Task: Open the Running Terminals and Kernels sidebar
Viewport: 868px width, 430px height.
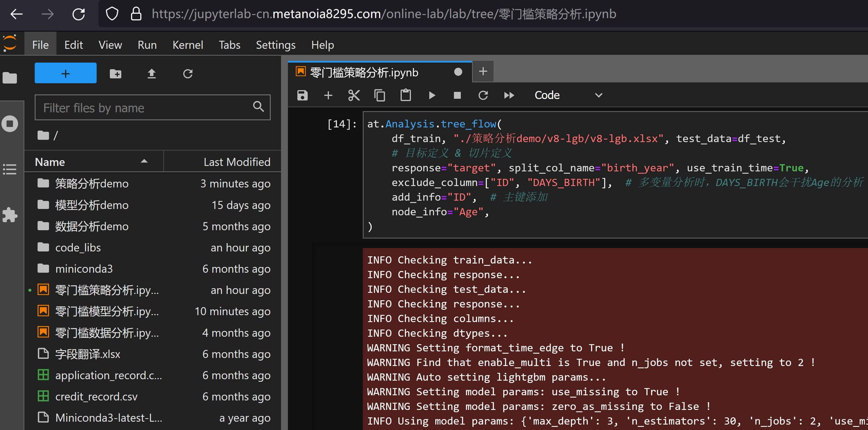Action: pos(10,124)
